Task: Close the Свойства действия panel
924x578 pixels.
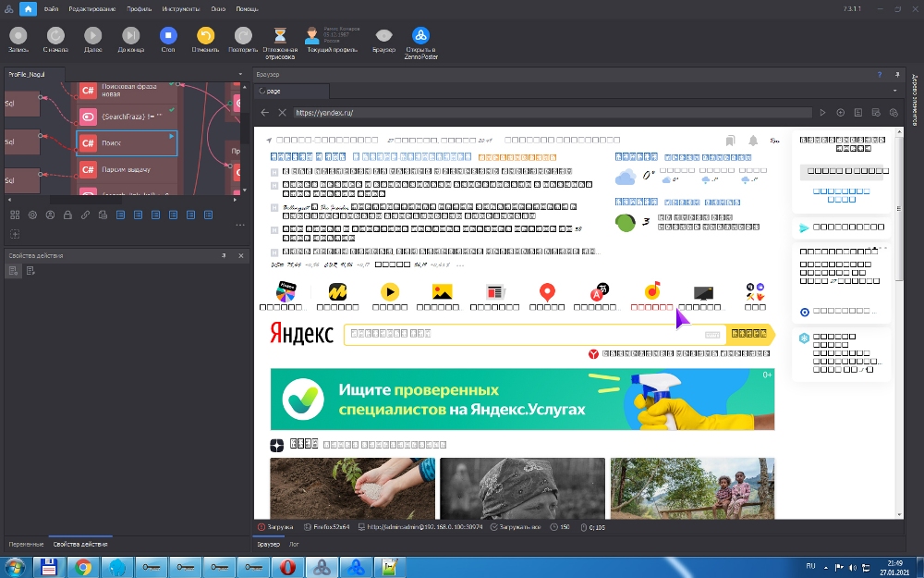Action: [x=241, y=255]
